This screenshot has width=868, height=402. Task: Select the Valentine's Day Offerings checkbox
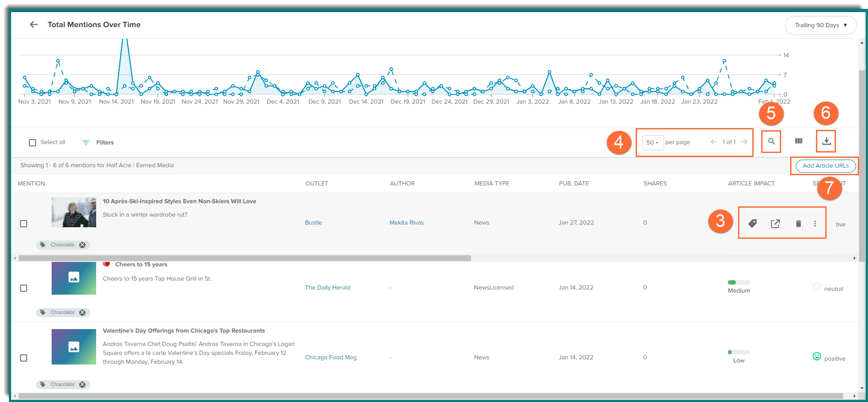24,358
